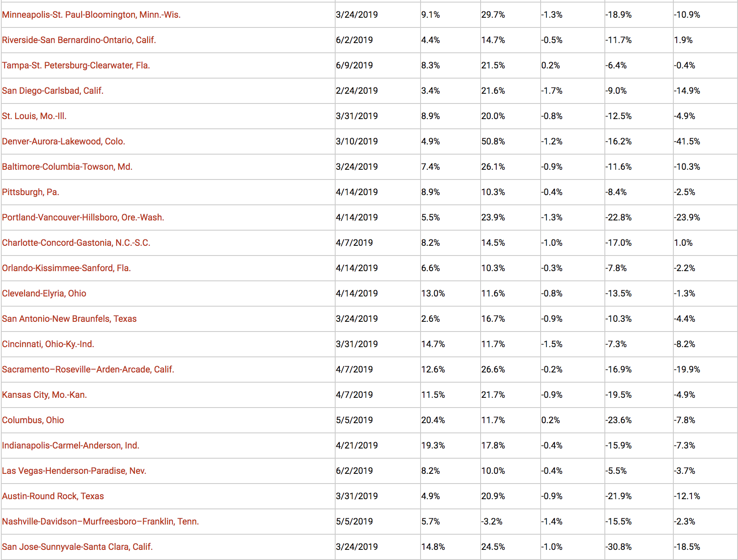738x560 pixels.
Task: Click the Denver row's 50.8% cell
Action: (493, 141)
